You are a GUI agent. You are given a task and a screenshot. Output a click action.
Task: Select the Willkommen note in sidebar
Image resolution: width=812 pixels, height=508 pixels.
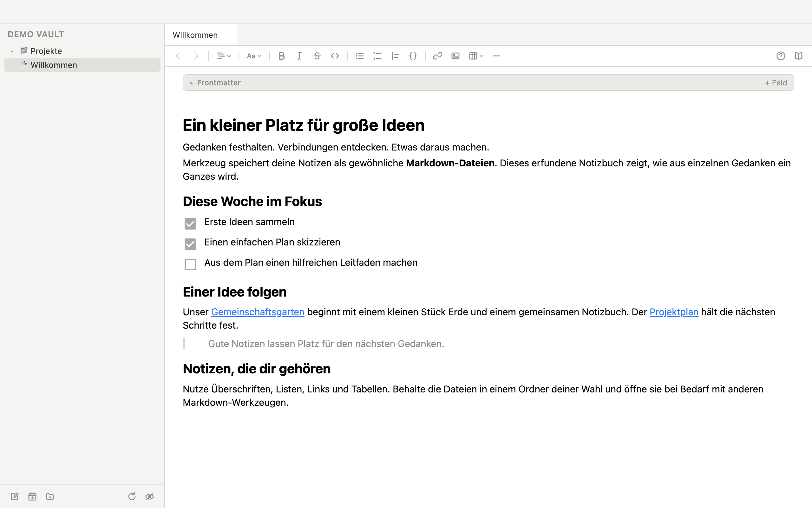82,65
